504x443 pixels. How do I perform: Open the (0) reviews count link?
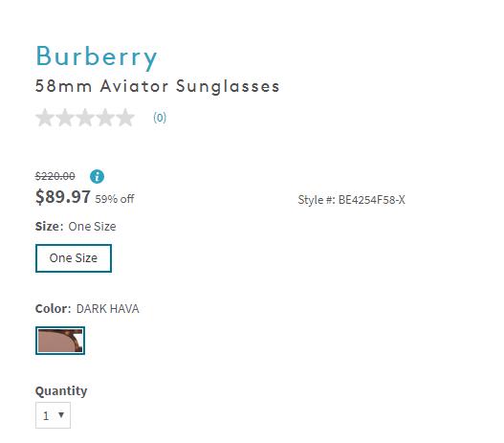[160, 118]
